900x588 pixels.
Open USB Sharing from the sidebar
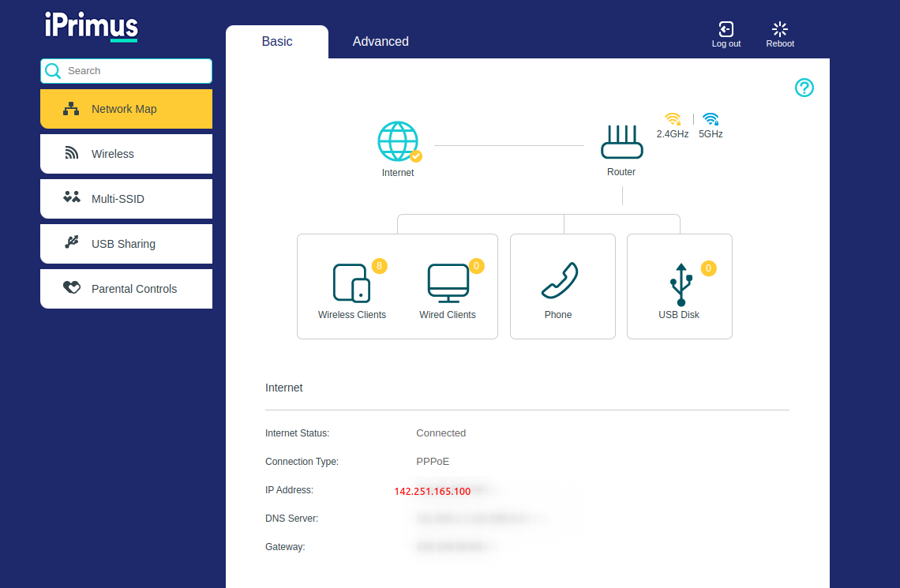coord(126,244)
